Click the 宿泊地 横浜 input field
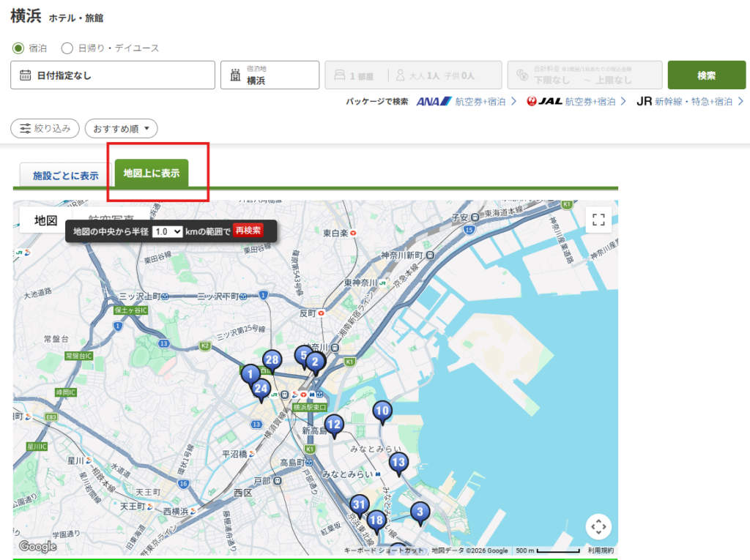 pos(270,75)
